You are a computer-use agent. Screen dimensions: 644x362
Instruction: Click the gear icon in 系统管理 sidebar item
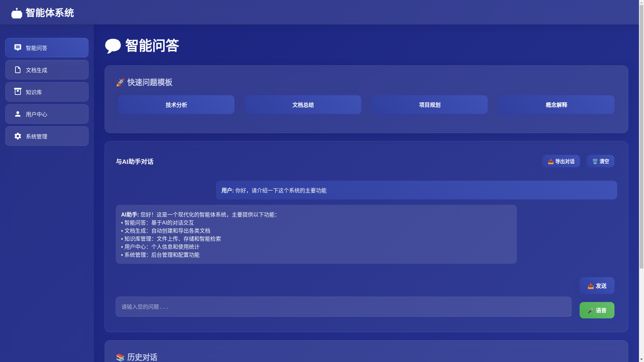(18, 136)
